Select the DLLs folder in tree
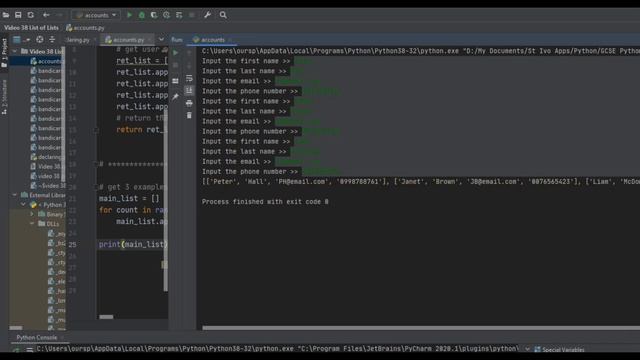640x360 pixels. click(49, 224)
